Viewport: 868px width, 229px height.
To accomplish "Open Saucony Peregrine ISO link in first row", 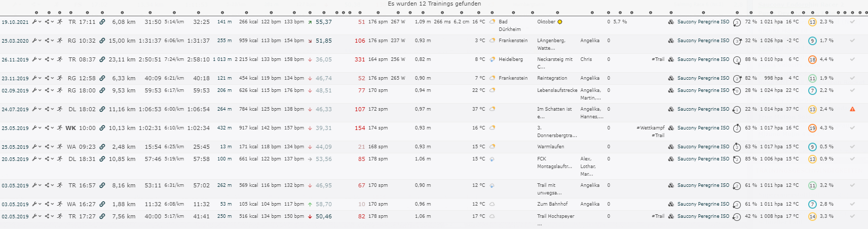I will (703, 22).
